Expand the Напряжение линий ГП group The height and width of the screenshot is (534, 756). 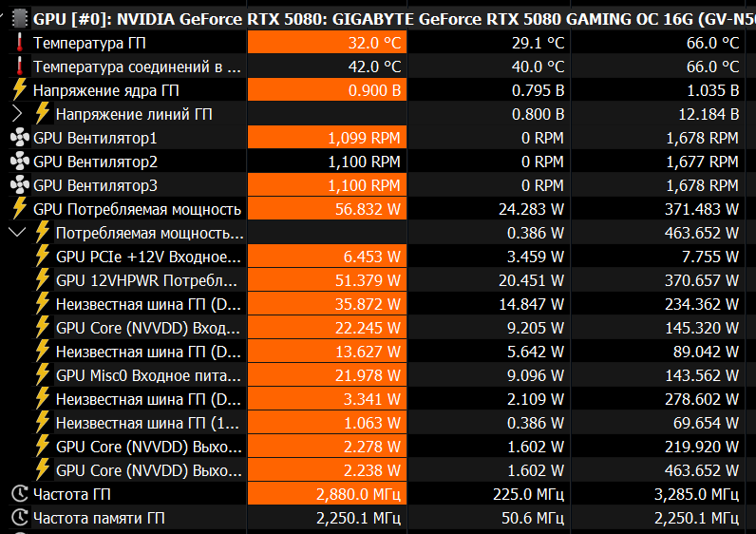point(17,114)
